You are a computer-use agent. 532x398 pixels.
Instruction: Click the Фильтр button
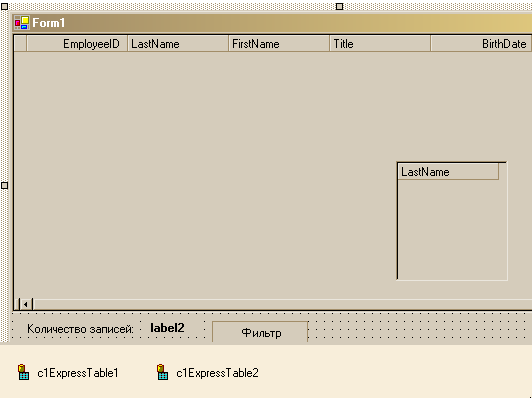pyautogui.click(x=260, y=331)
